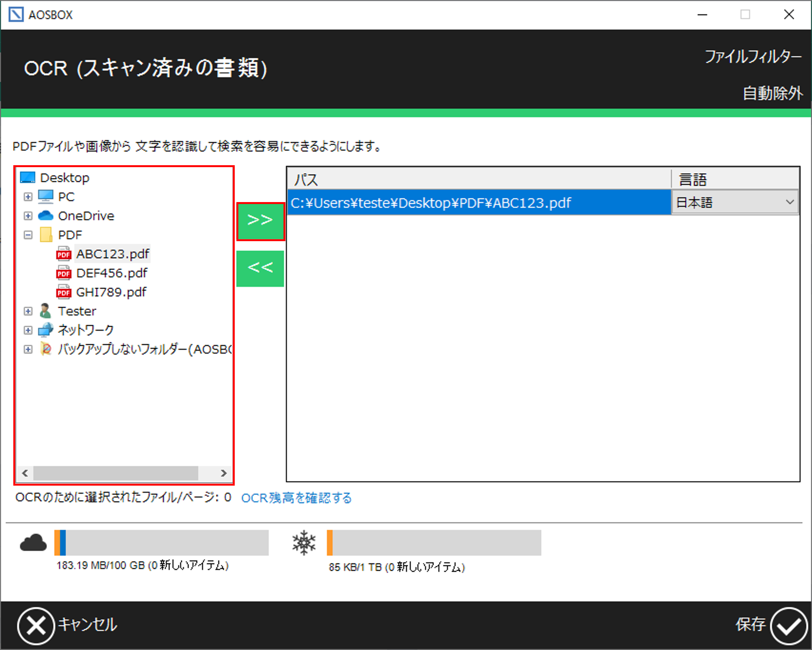Click the ネットワーク network icon
Screen dimensions: 812x650
coord(45,330)
